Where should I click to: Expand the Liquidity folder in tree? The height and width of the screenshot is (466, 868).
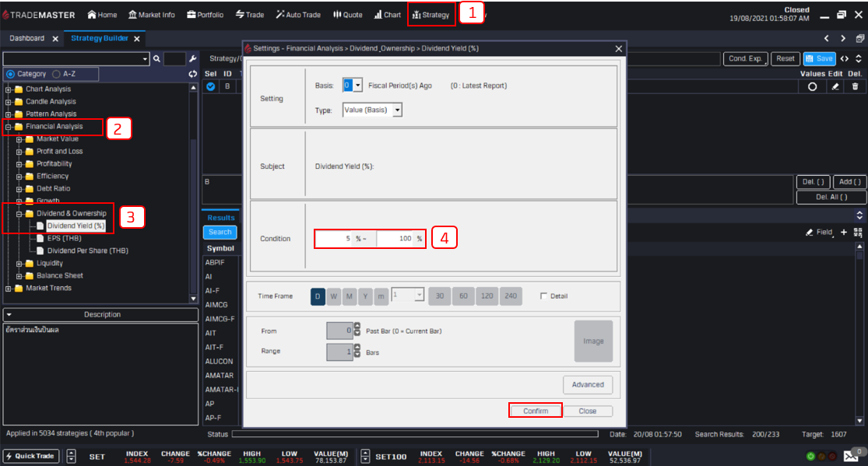tap(19, 264)
